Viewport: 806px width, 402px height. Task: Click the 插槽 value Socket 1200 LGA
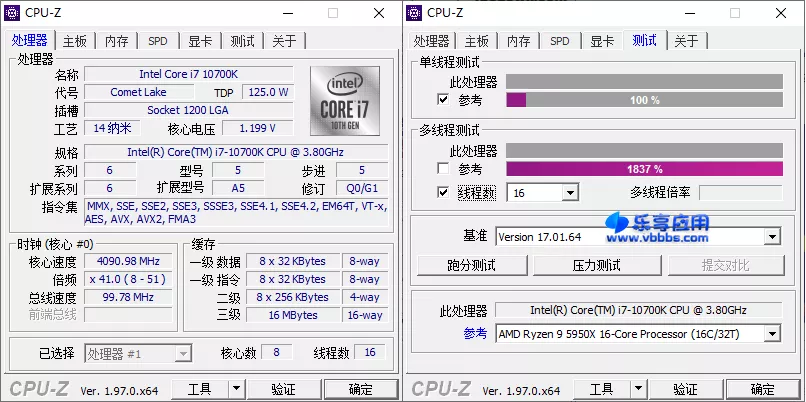pos(189,110)
